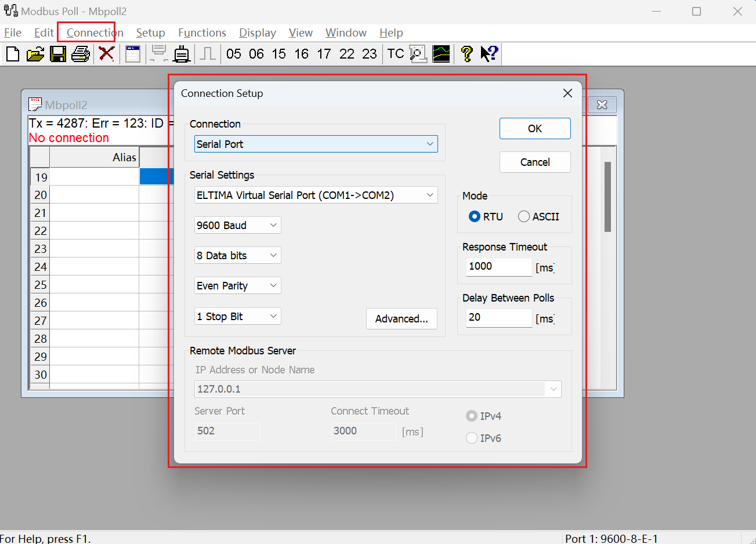Click the Open file folder icon
Screen dimensions: 756x544
coord(35,54)
